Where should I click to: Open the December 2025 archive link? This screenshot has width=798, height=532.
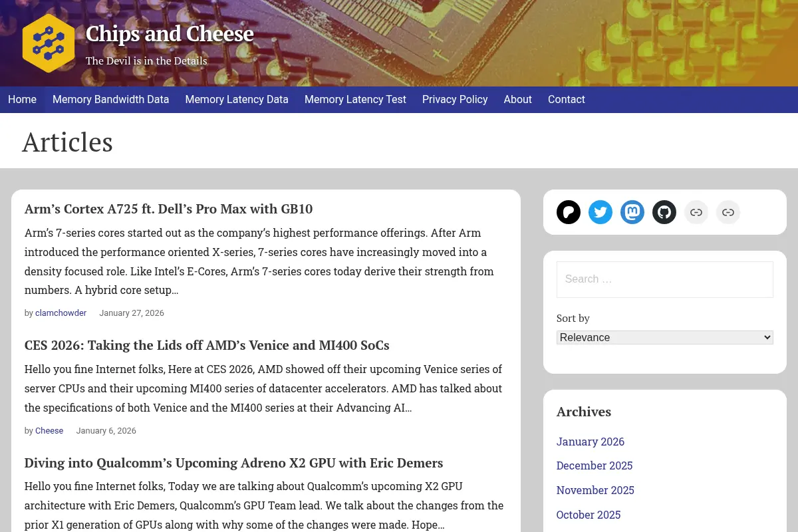(x=595, y=465)
